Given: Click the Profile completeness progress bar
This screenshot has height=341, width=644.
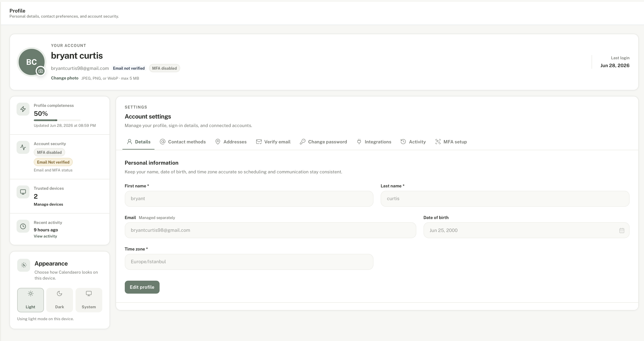Looking at the screenshot, I should [x=57, y=120].
